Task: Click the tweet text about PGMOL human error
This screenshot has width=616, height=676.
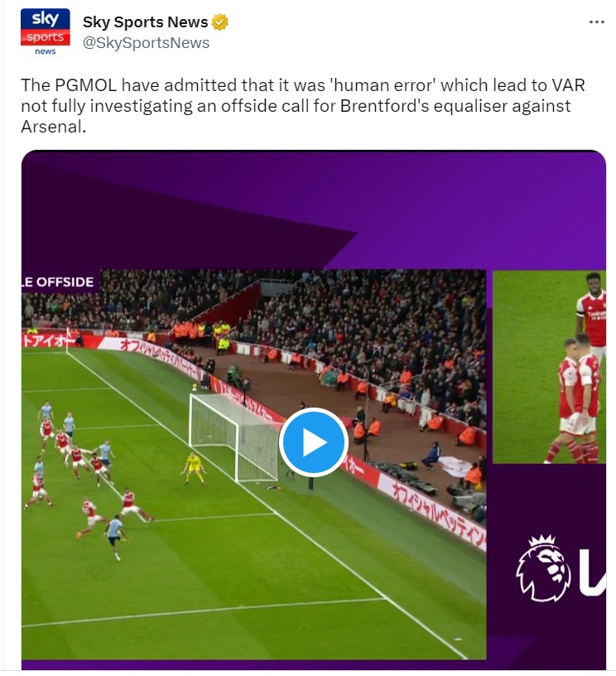Action: coord(303,106)
